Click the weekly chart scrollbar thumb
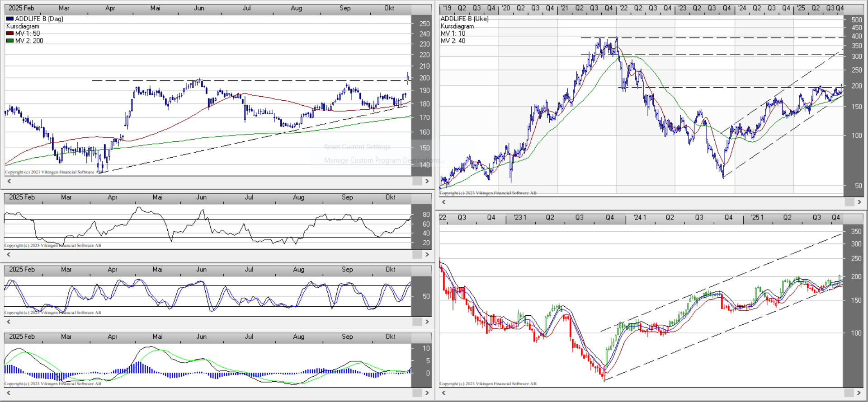The image size is (868, 402). pos(849,202)
